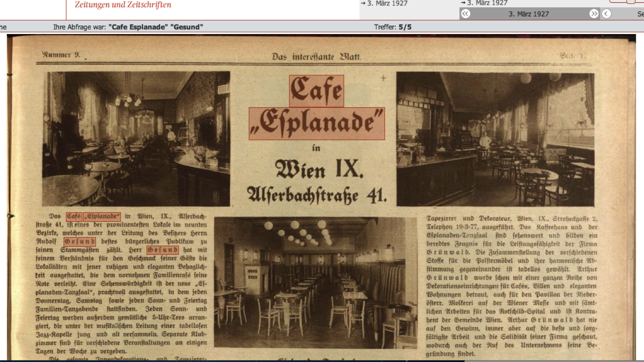Image resolution: width=644 pixels, height=362 pixels.
Task: Click the left café interior photograph
Action: coord(136,139)
